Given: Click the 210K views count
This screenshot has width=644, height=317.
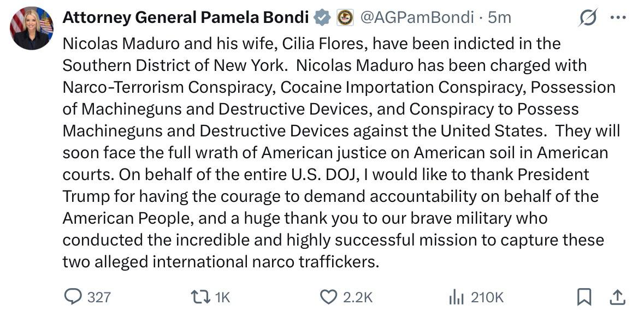Looking at the screenshot, I should (487, 297).
